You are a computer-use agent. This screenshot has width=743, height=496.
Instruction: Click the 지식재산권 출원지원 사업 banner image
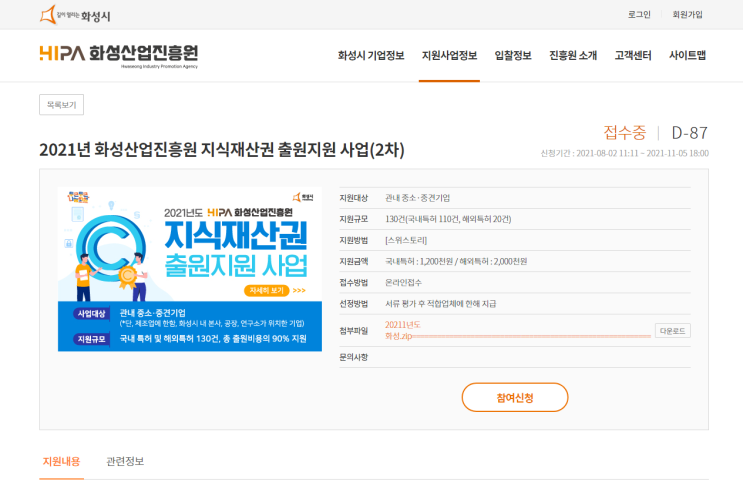pos(190,269)
